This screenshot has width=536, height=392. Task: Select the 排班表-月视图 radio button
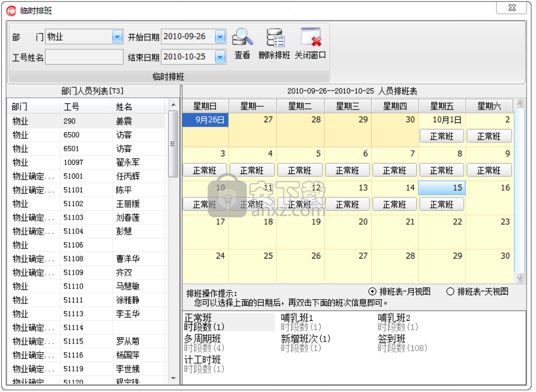[x=372, y=291]
